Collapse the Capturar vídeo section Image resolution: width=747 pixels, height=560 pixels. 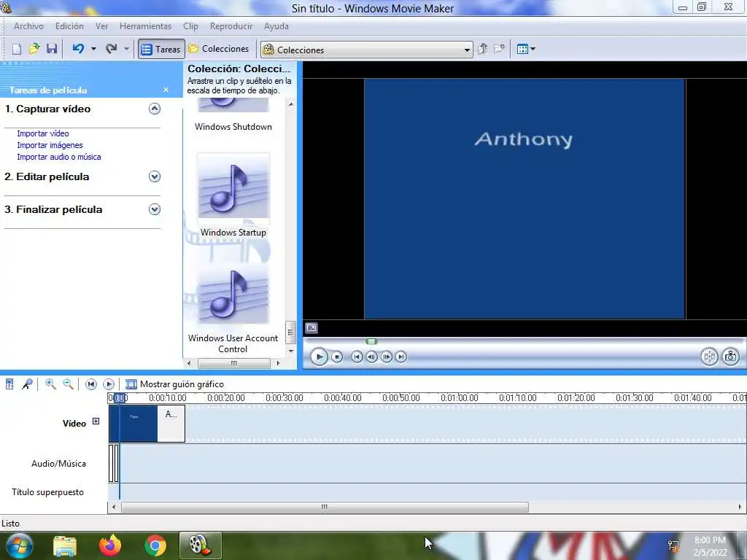(x=155, y=109)
